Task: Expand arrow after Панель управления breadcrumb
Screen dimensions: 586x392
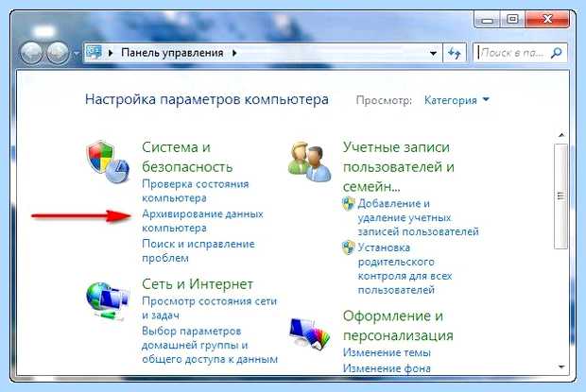Action: (x=234, y=53)
